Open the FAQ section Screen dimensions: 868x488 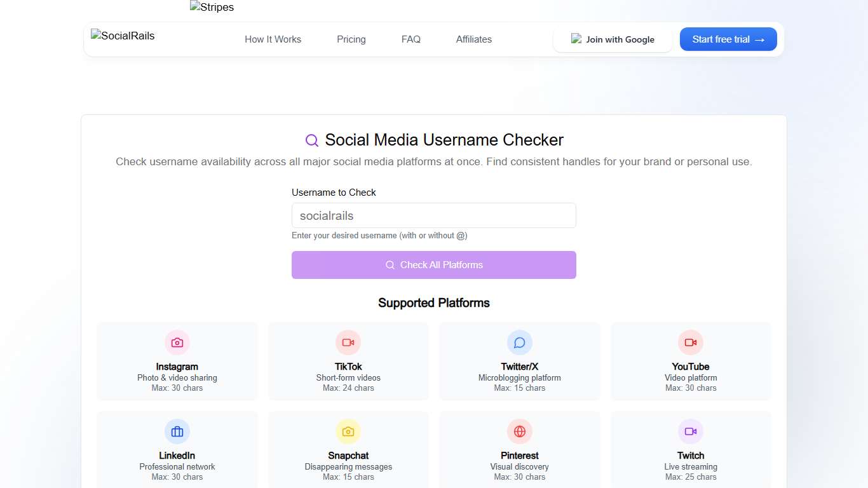(x=410, y=39)
